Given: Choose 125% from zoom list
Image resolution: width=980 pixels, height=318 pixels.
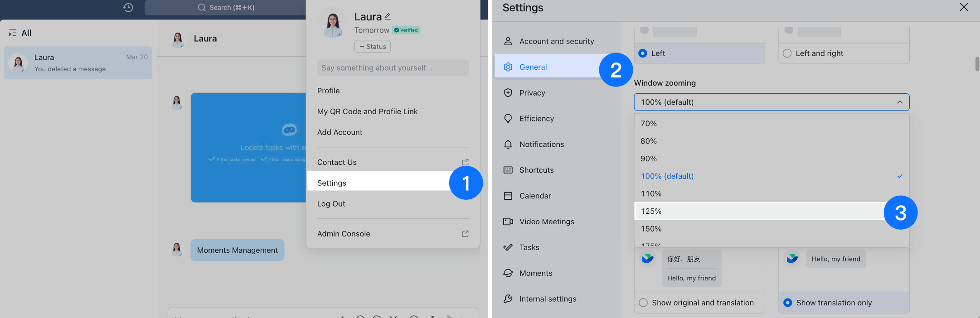Looking at the screenshot, I should [x=651, y=211].
